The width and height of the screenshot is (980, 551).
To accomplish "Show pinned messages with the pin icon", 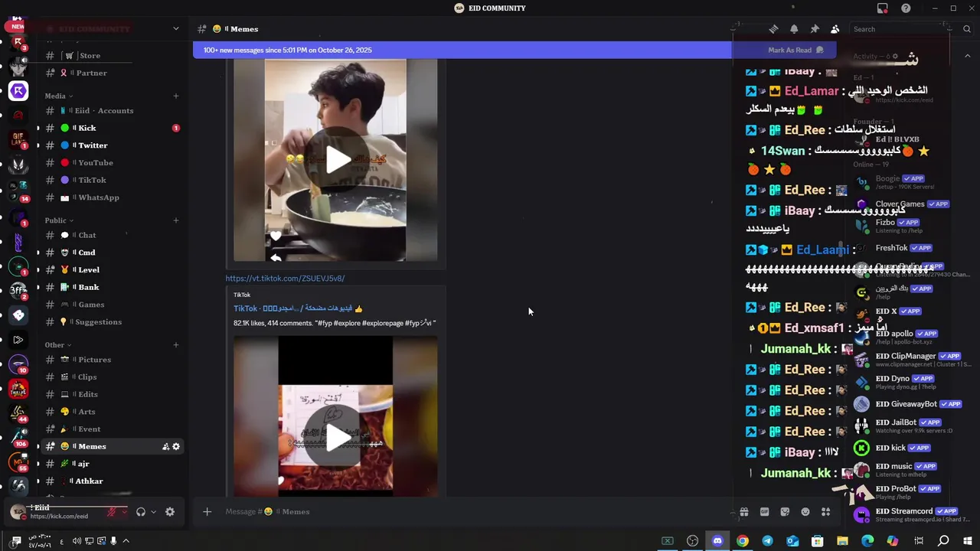I will click(815, 29).
